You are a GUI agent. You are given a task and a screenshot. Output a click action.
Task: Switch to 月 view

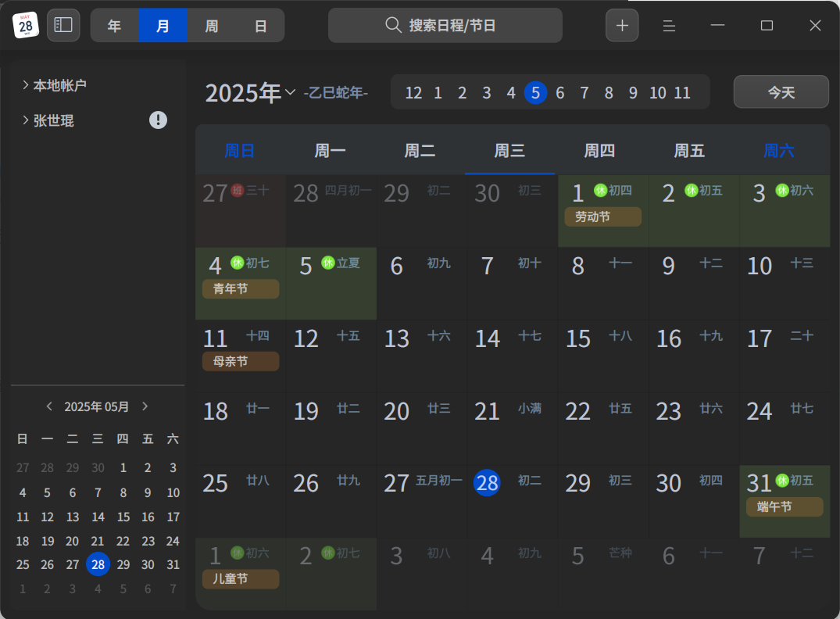tap(163, 25)
